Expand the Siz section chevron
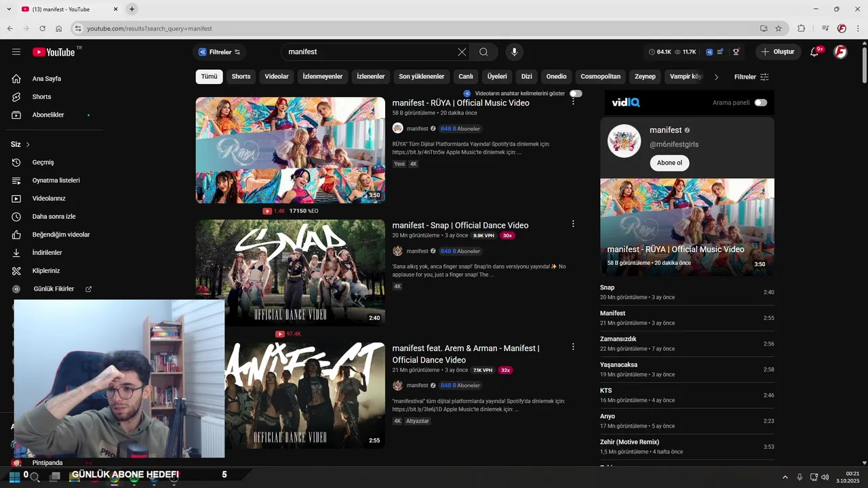This screenshot has height=488, width=868. point(28,144)
